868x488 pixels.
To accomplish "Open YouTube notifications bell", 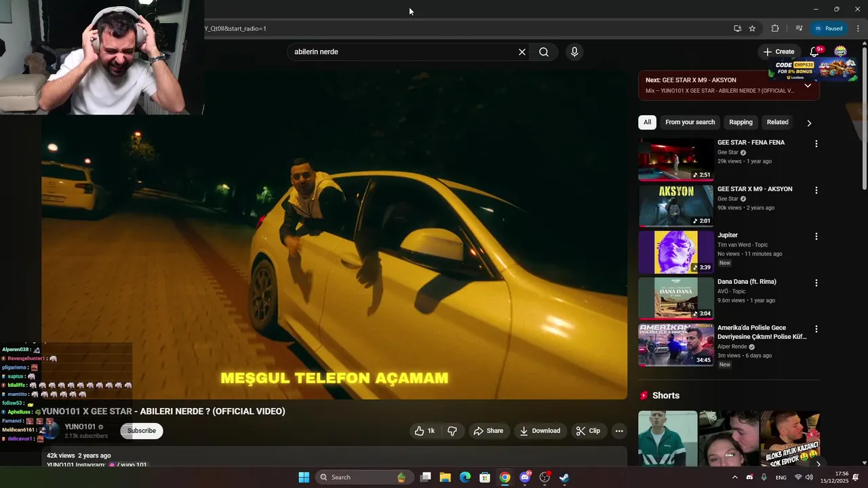I will click(x=814, y=52).
